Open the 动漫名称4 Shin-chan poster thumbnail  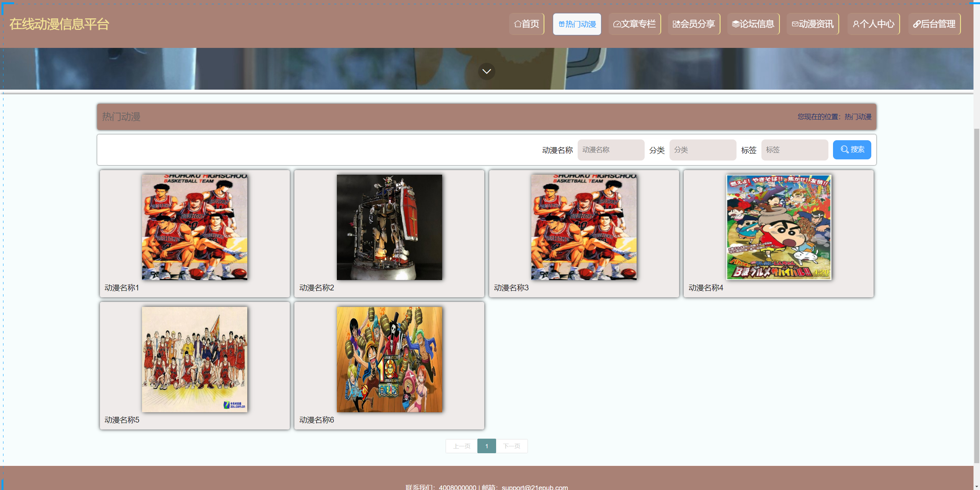(x=779, y=227)
